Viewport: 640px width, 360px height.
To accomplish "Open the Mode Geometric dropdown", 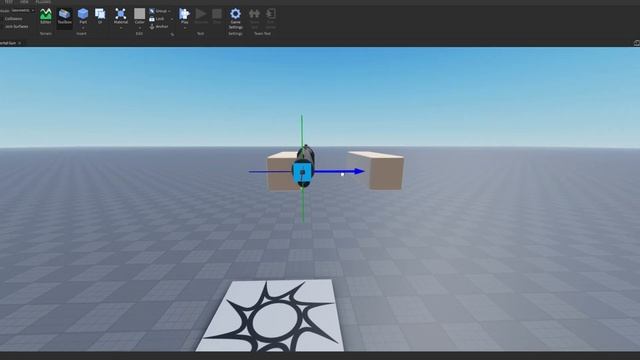I will (x=22, y=10).
